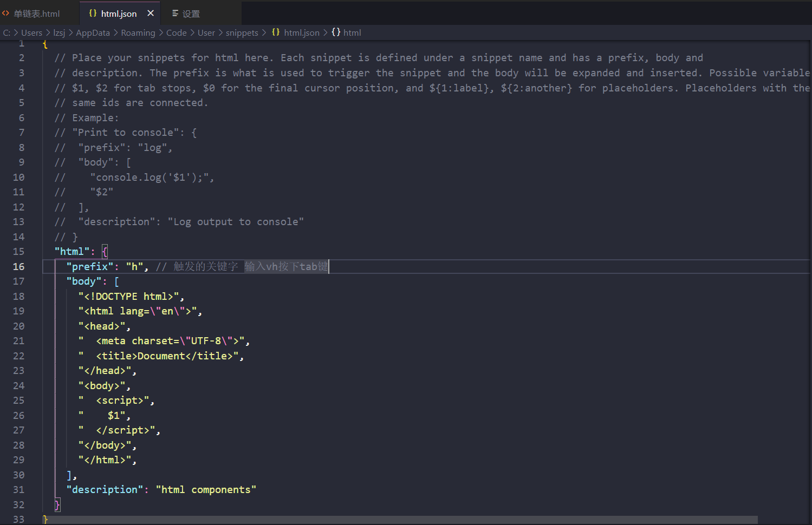Click the settings list icon on 设置 tab
Image resolution: width=812 pixels, height=525 pixels.
[x=175, y=13]
